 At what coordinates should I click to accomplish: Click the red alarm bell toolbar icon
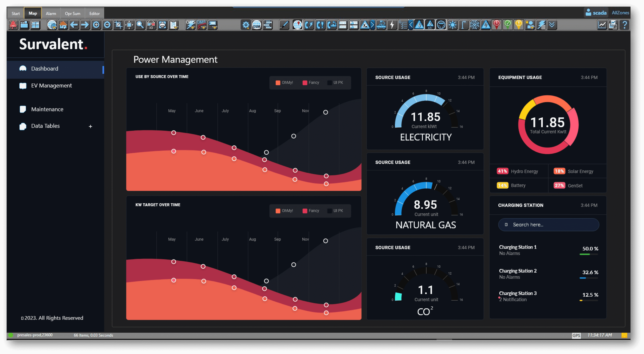click(13, 25)
